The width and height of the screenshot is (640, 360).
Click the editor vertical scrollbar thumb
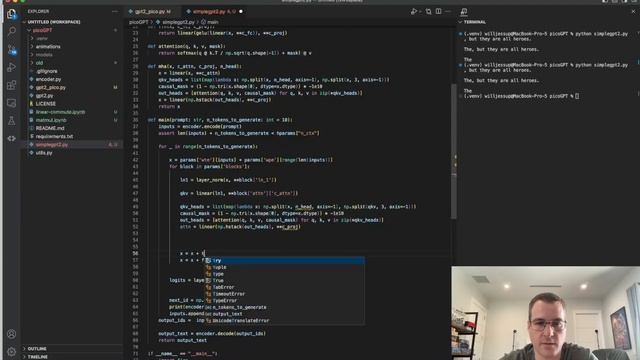[x=453, y=151]
